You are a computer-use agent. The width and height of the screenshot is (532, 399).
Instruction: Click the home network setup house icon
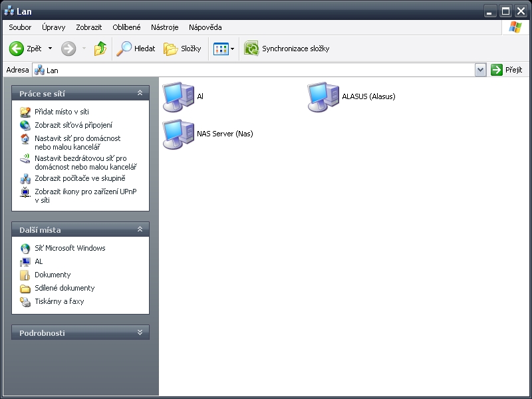pyautogui.click(x=25, y=139)
